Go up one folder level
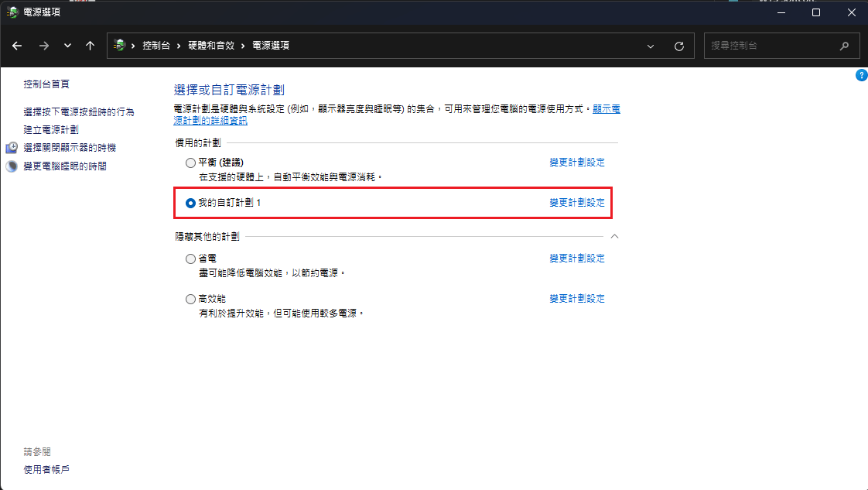This screenshot has width=868, height=490. (90, 46)
